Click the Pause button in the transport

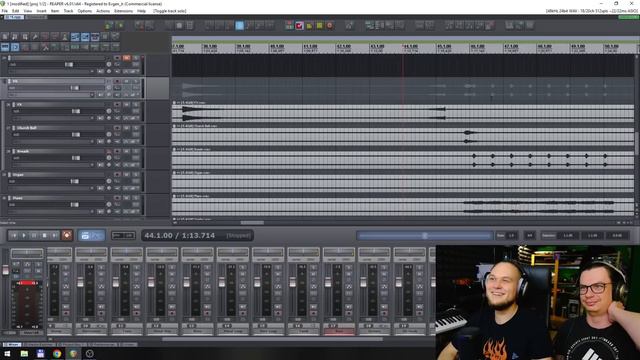coord(34,236)
